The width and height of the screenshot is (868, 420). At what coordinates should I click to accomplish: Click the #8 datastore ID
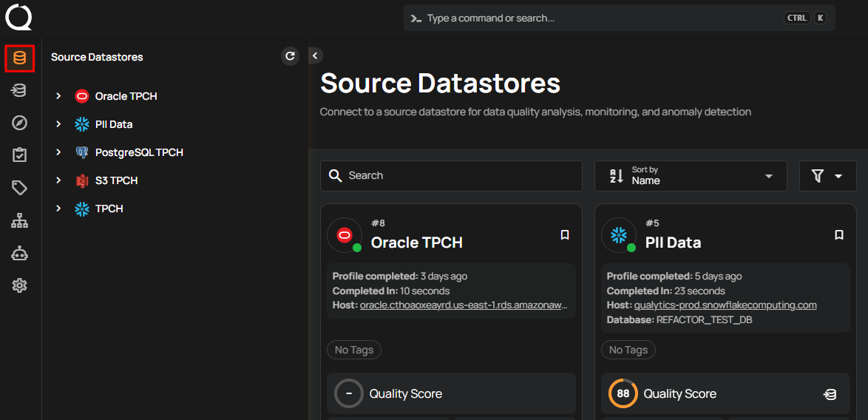(x=378, y=223)
